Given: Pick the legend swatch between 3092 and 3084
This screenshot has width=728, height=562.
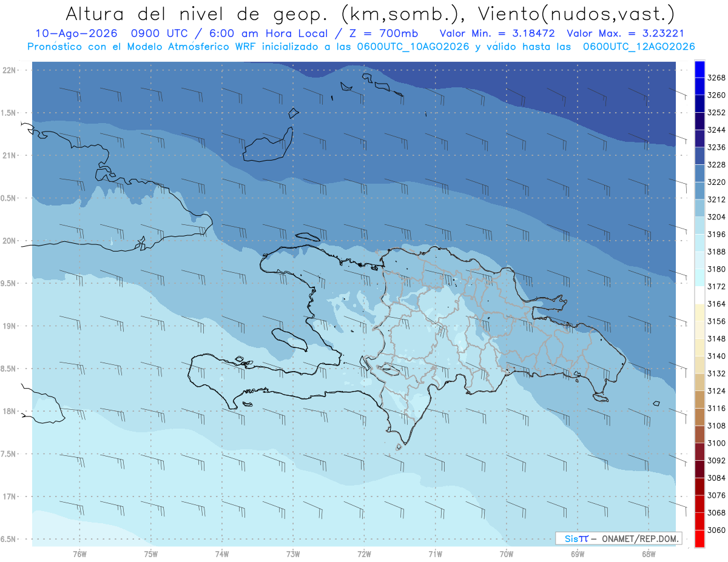Looking at the screenshot, I should (x=699, y=469).
